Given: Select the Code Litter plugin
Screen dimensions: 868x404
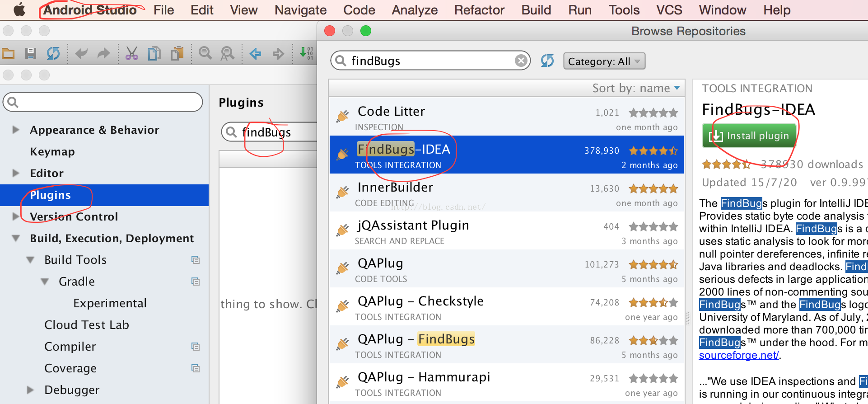Looking at the screenshot, I should [506, 117].
